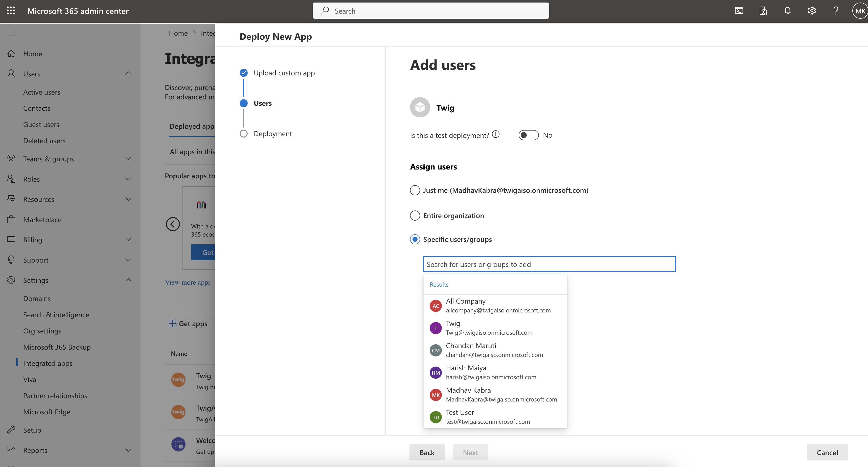The image size is (868, 467).
Task: Click the help question mark icon
Action: point(836,11)
